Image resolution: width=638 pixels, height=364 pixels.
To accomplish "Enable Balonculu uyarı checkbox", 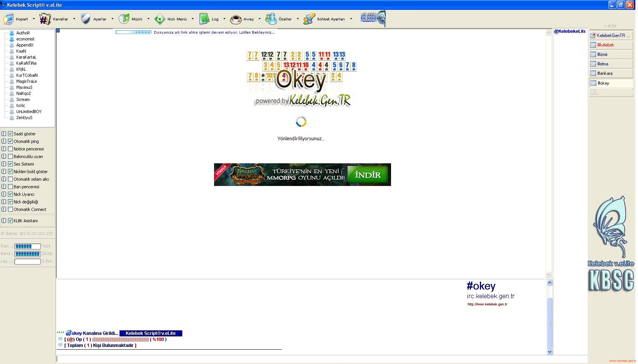I will coord(11,156).
